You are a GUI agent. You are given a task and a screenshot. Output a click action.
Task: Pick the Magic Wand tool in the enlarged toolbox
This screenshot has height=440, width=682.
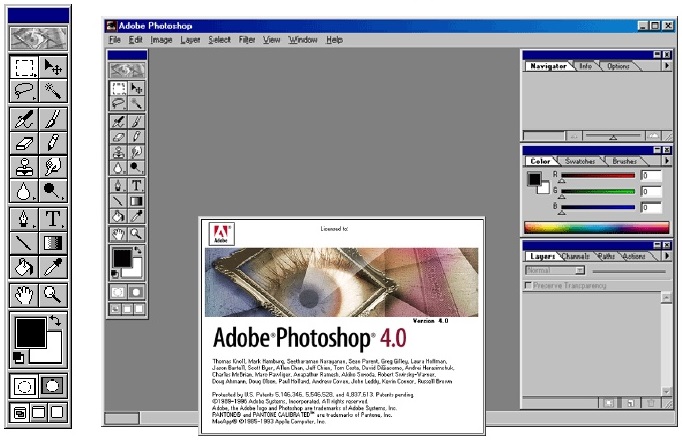click(53, 91)
